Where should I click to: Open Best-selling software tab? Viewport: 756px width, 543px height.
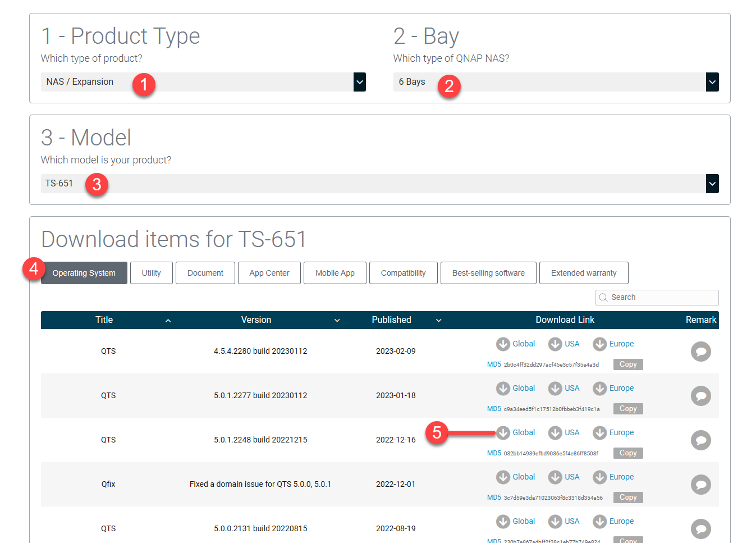point(488,273)
